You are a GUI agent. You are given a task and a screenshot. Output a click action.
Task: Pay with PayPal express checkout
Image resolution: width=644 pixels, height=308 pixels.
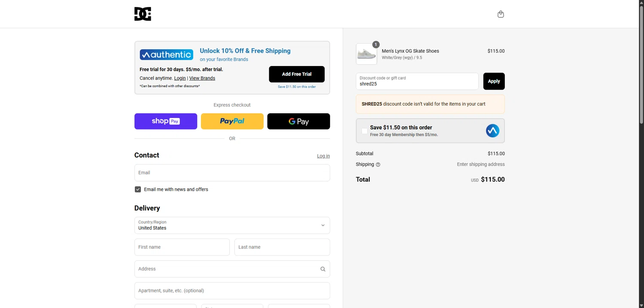click(232, 121)
